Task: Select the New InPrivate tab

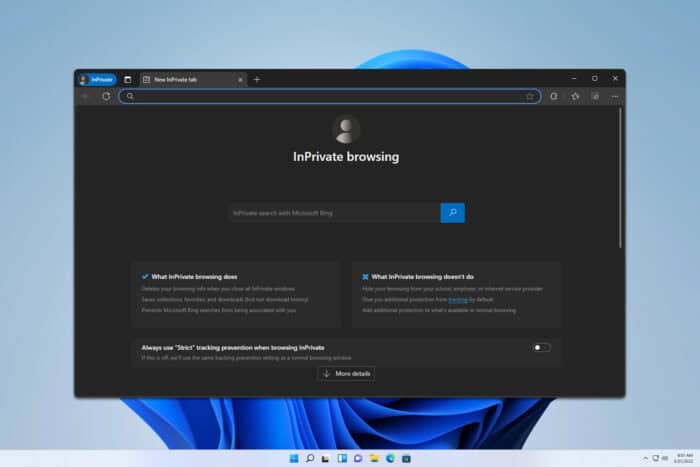Action: pos(185,79)
